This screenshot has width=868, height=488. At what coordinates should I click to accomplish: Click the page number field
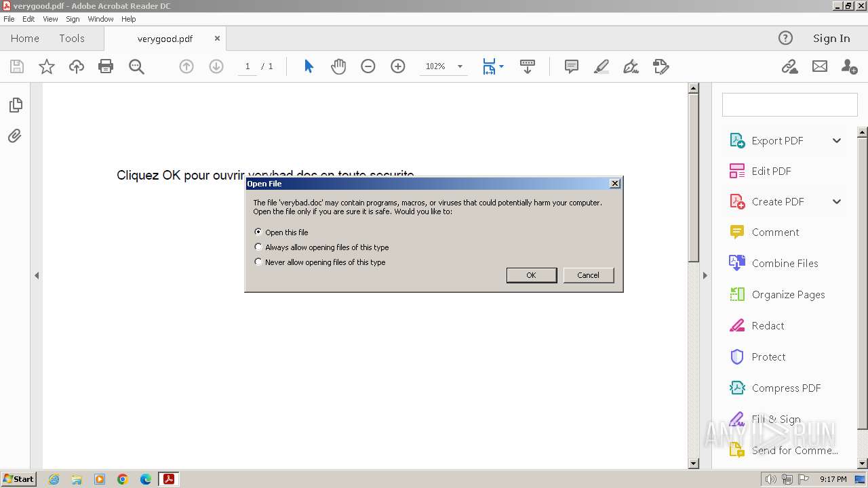(x=247, y=66)
